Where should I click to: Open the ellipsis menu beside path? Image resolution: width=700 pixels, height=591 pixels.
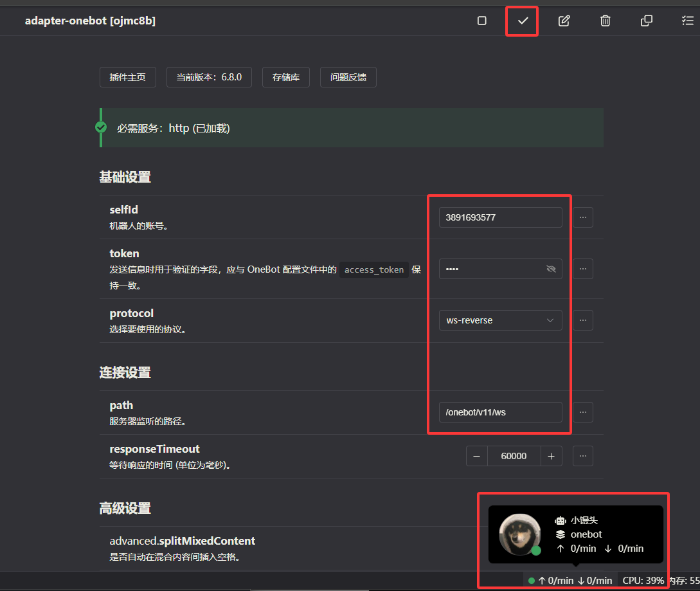click(x=582, y=412)
